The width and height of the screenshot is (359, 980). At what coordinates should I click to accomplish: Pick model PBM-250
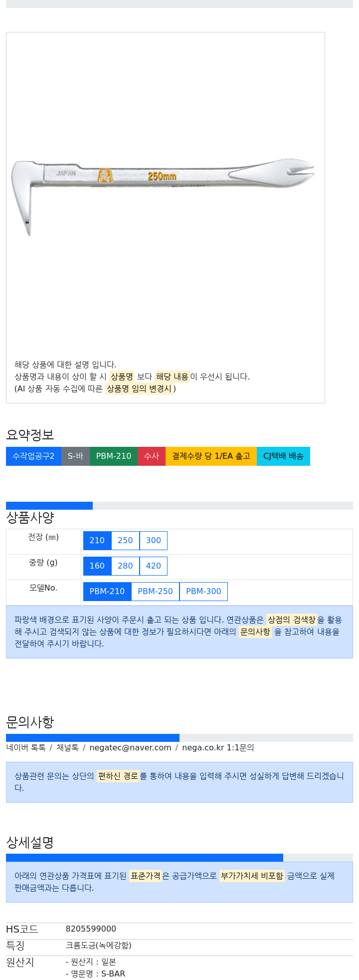pyautogui.click(x=155, y=592)
